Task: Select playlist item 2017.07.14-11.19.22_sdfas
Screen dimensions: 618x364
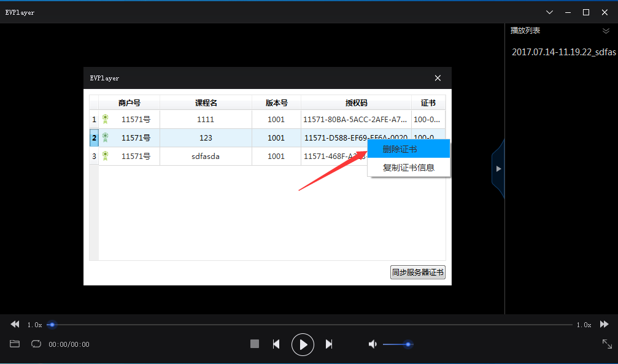Action: click(563, 52)
